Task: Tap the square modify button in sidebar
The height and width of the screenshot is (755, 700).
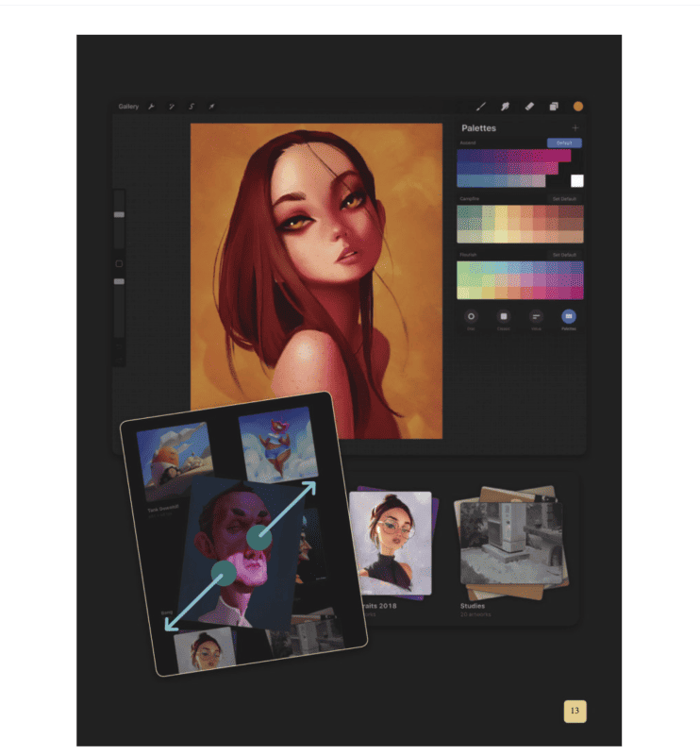Action: [119, 264]
